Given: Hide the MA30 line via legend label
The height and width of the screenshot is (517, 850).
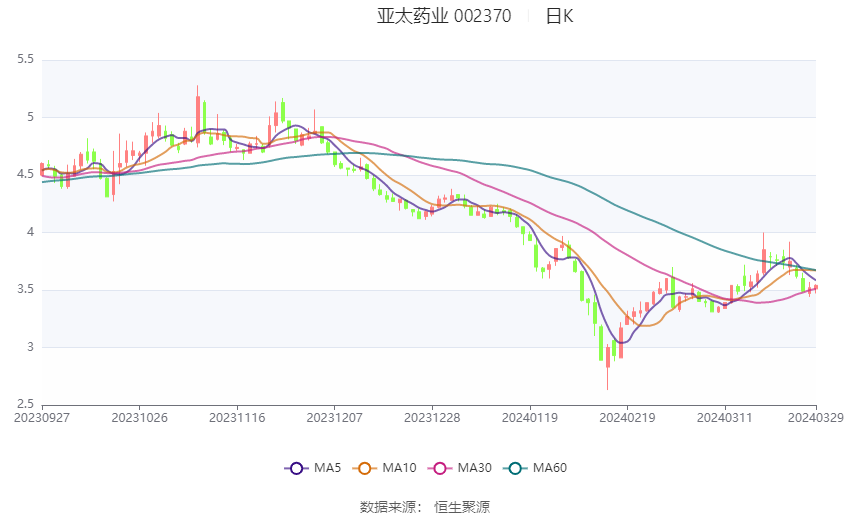Looking at the screenshot, I should [x=474, y=468].
